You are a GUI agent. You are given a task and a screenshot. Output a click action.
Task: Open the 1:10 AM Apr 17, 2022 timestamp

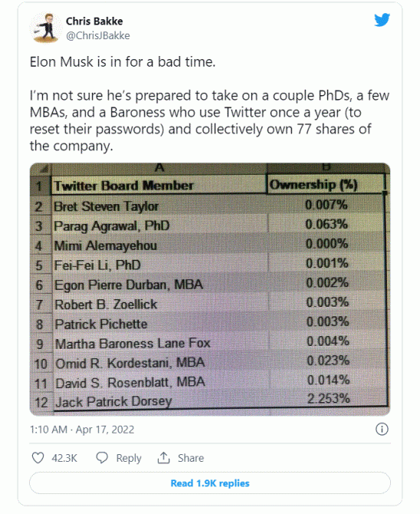82,430
